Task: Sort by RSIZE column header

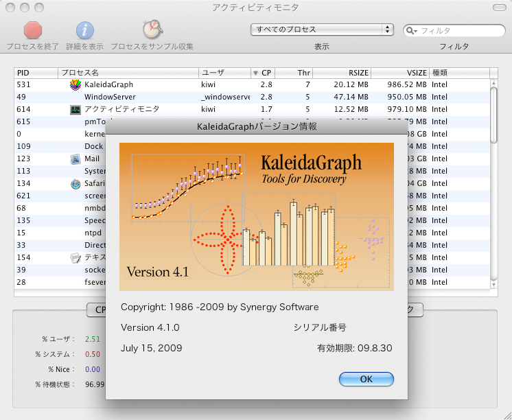Action: pyautogui.click(x=342, y=73)
